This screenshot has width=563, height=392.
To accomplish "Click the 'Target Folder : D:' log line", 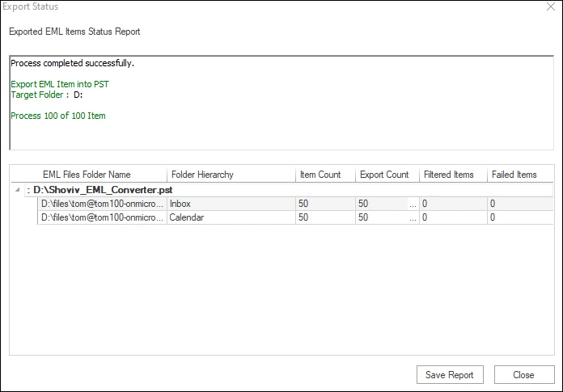I will 47,95.
